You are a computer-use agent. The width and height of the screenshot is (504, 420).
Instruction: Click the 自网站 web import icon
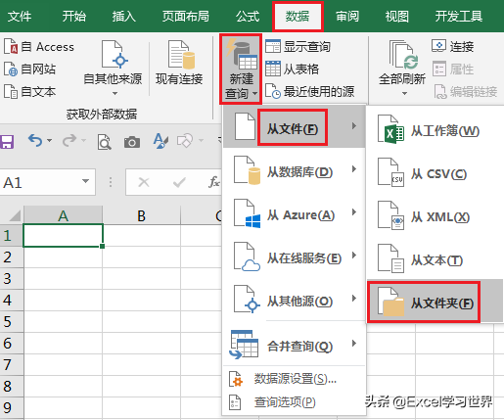[11, 70]
